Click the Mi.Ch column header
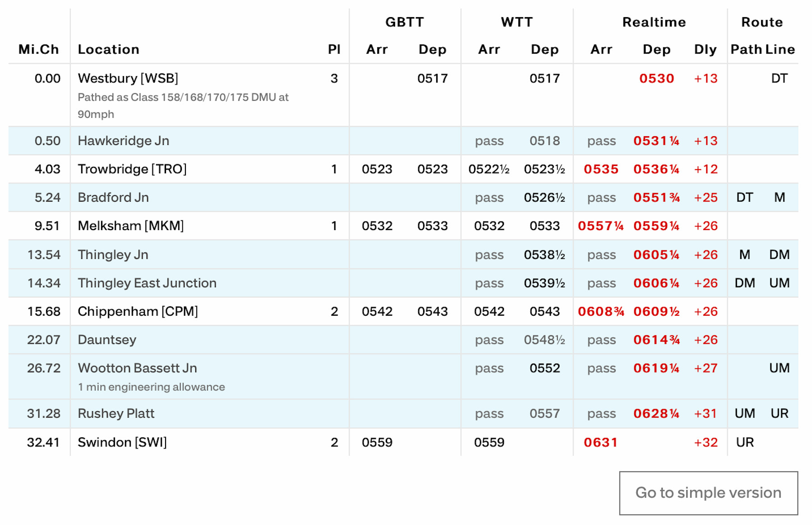812x525 pixels. [38, 49]
